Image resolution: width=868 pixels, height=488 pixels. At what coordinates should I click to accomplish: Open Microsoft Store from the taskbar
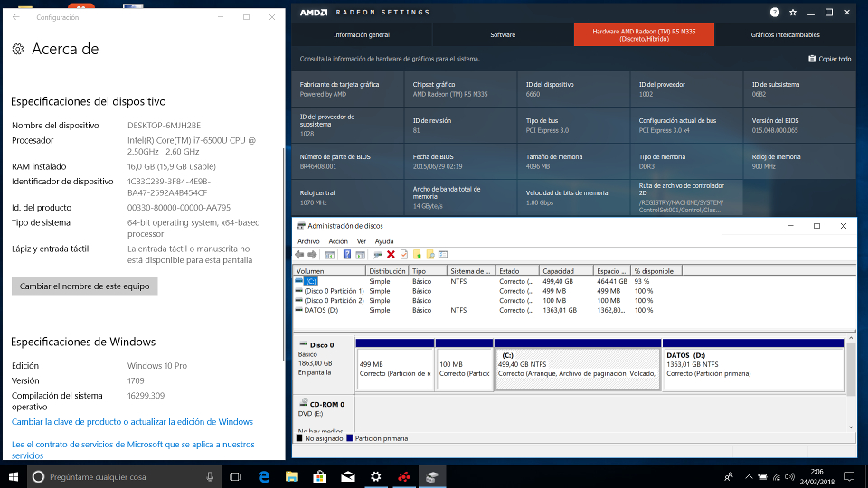pos(319,476)
